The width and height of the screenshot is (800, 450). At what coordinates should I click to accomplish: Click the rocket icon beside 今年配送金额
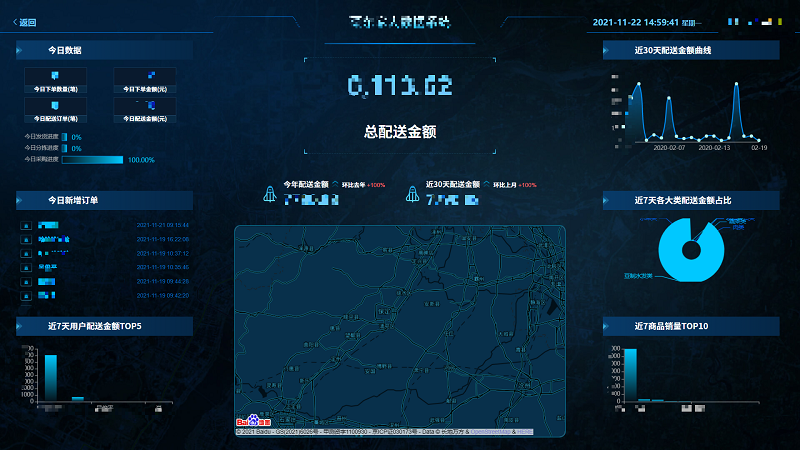270,193
